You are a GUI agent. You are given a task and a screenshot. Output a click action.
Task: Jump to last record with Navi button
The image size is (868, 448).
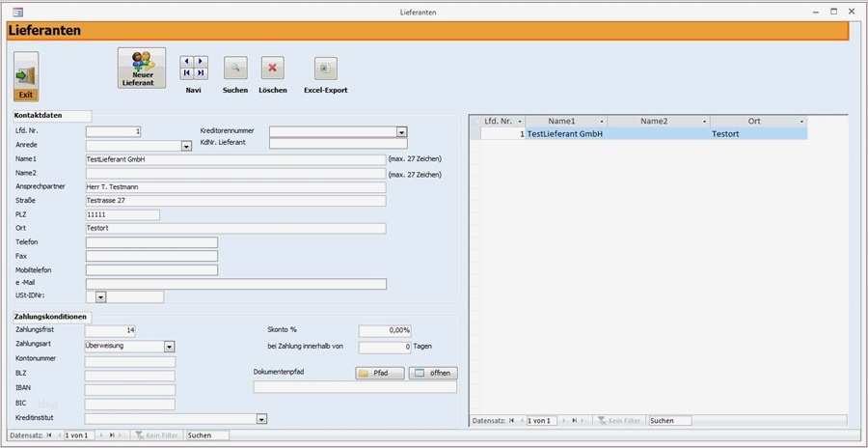tap(201, 72)
